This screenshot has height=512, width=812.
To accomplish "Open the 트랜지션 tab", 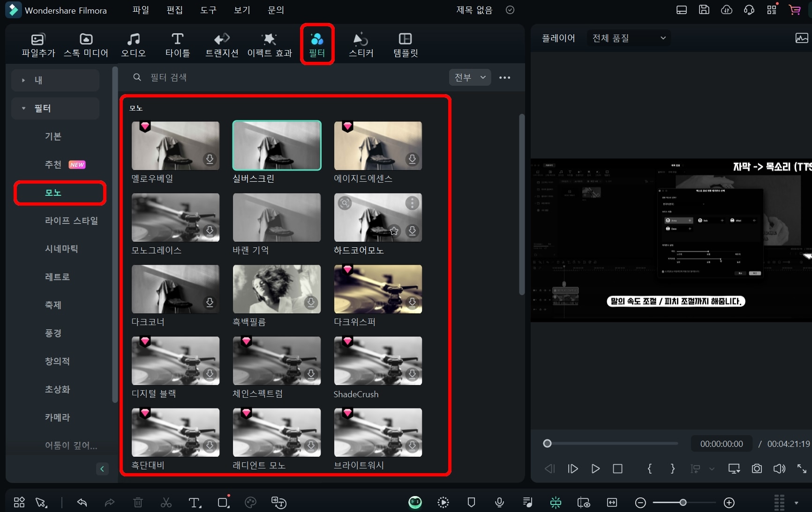I will 222,45.
